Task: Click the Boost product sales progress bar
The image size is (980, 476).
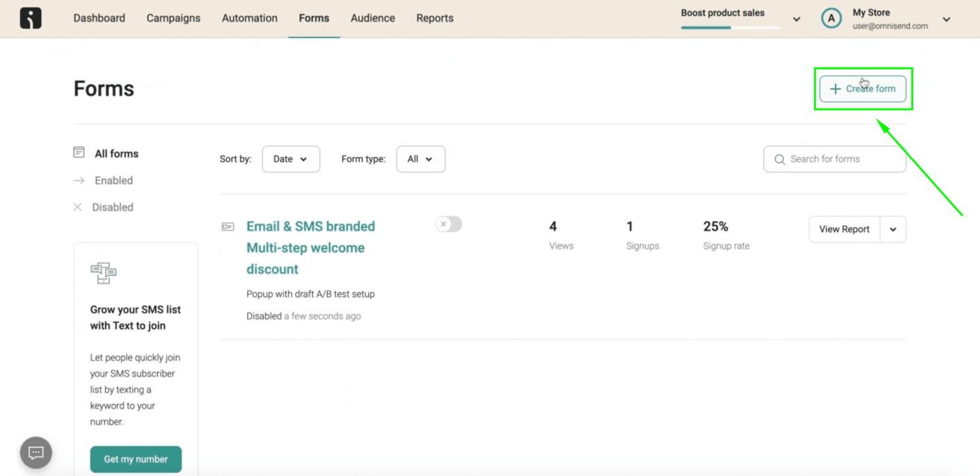Action: [730, 27]
